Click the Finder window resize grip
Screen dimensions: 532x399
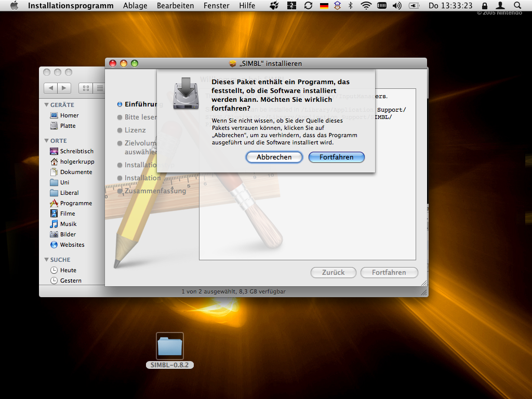pos(424,292)
